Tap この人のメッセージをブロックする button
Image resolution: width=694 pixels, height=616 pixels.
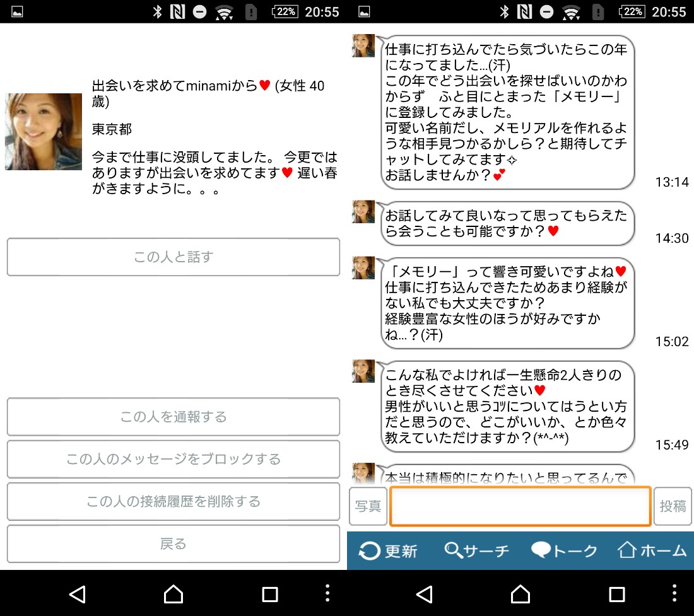173,459
